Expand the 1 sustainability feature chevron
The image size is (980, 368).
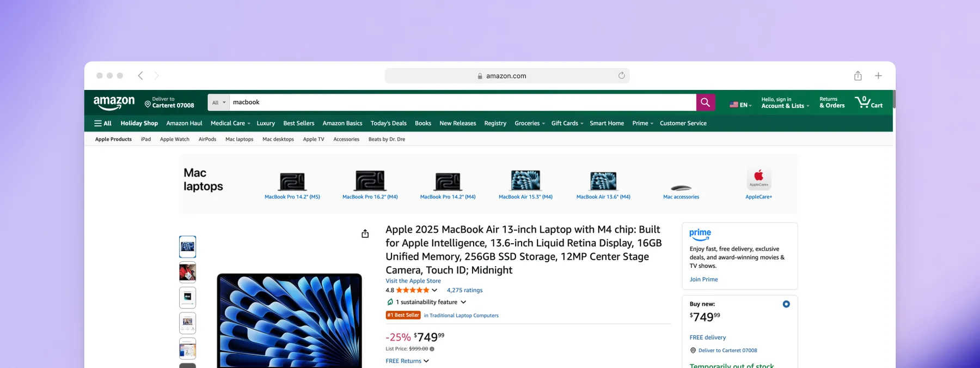click(x=463, y=302)
